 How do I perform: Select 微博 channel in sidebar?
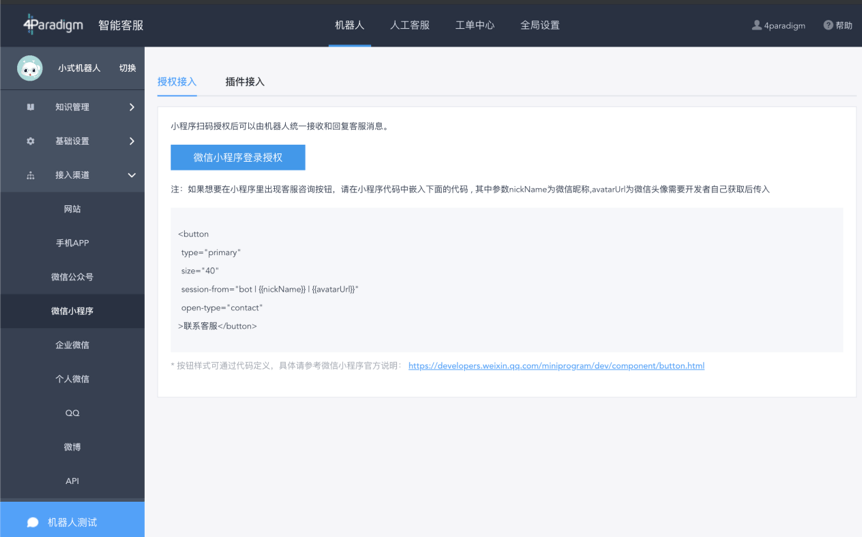[x=72, y=447]
